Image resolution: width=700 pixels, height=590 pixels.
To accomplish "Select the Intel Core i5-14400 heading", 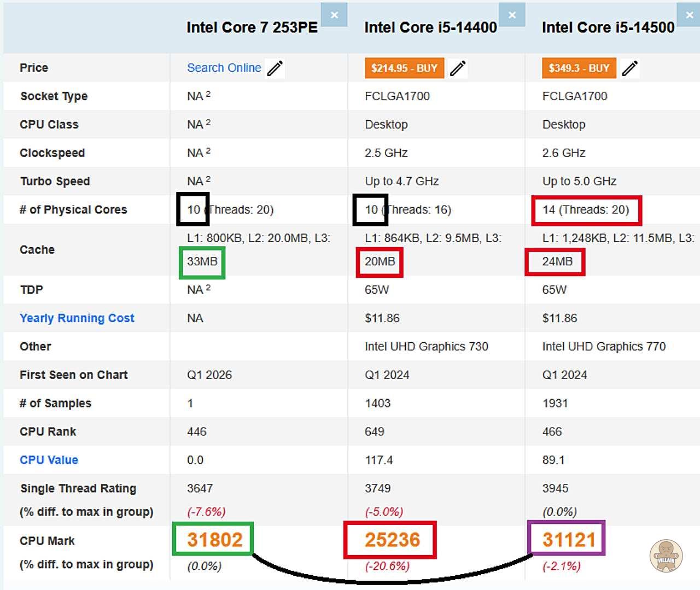I will pos(430,27).
